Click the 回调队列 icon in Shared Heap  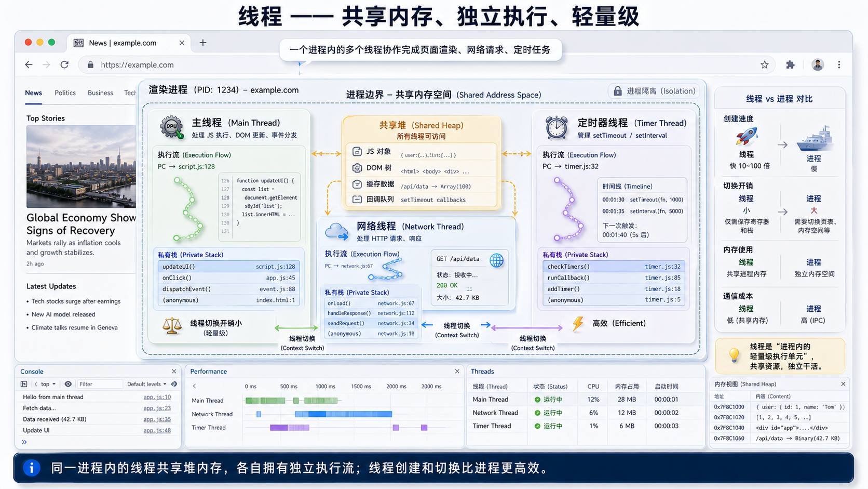pyautogui.click(x=357, y=200)
